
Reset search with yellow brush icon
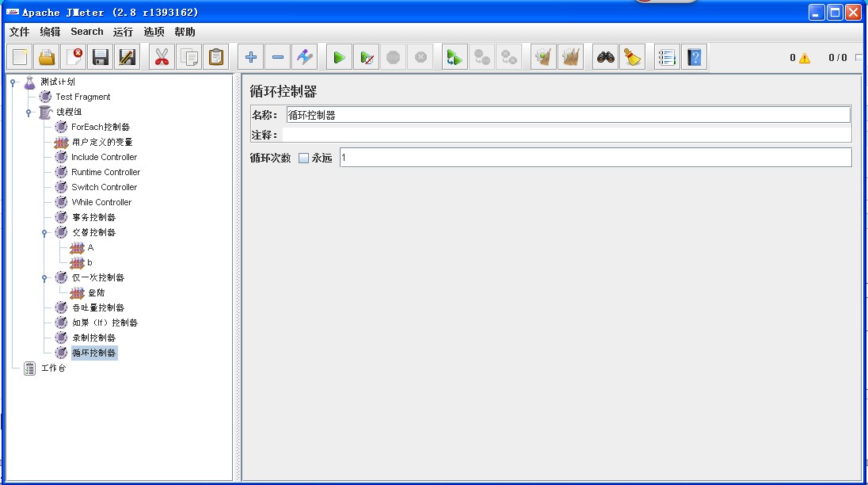click(x=633, y=57)
